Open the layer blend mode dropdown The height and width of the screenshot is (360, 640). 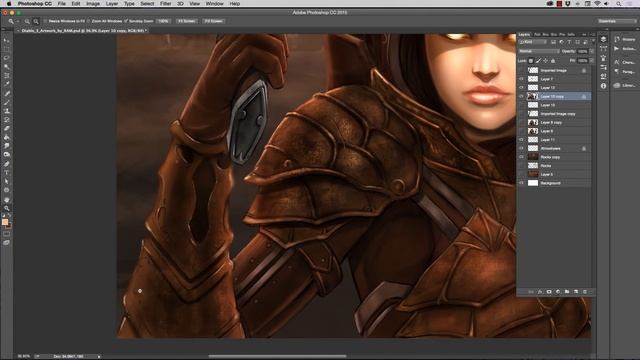[539, 51]
